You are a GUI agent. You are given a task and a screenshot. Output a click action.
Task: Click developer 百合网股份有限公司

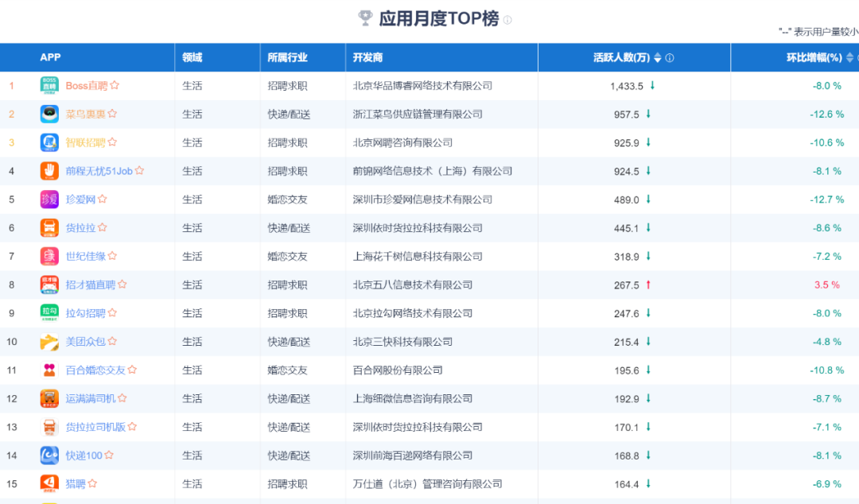pyautogui.click(x=398, y=370)
